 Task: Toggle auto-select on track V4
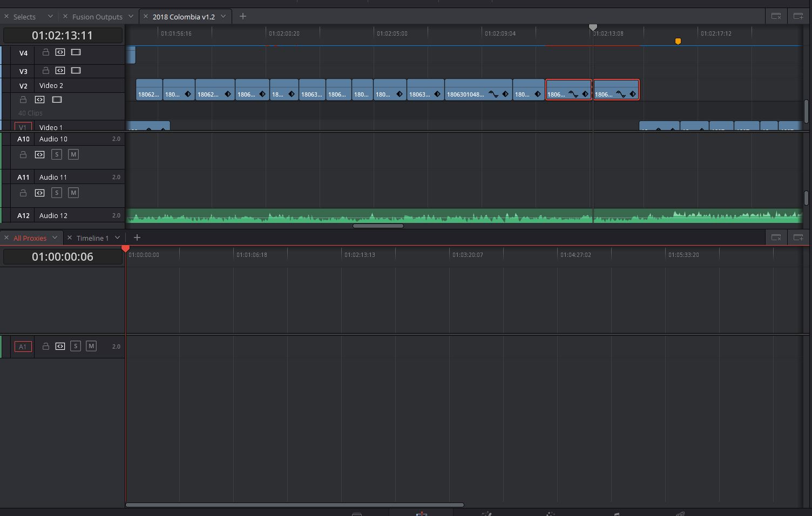point(60,52)
